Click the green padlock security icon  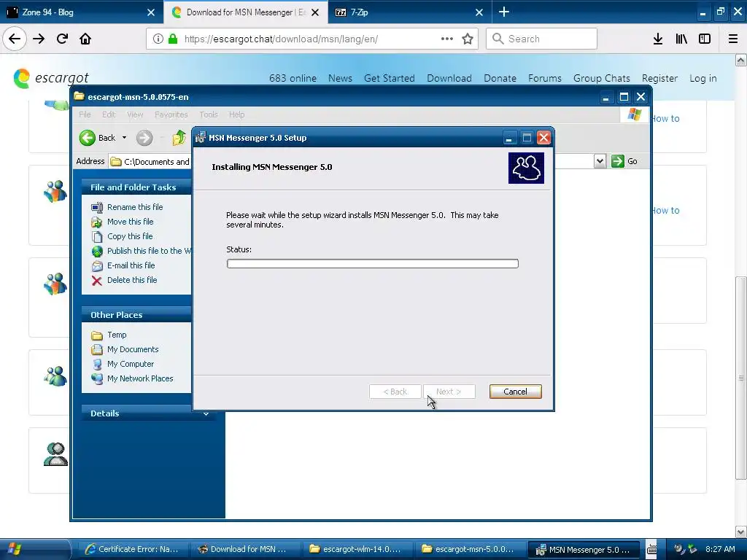click(172, 39)
